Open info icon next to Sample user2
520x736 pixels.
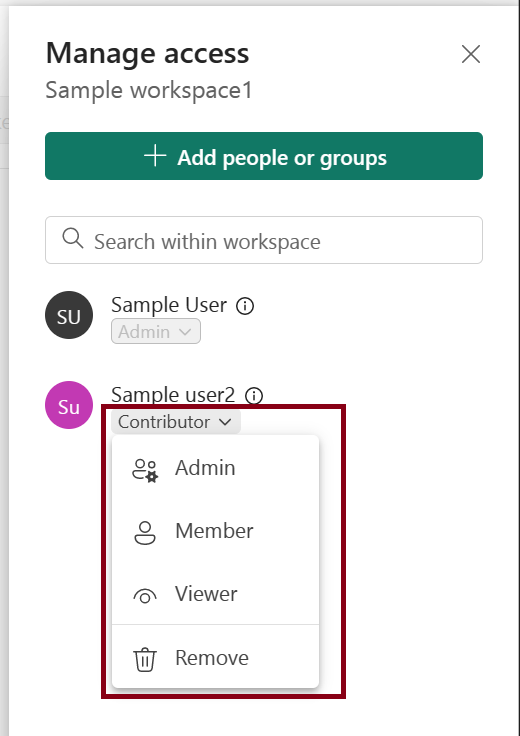(254, 396)
